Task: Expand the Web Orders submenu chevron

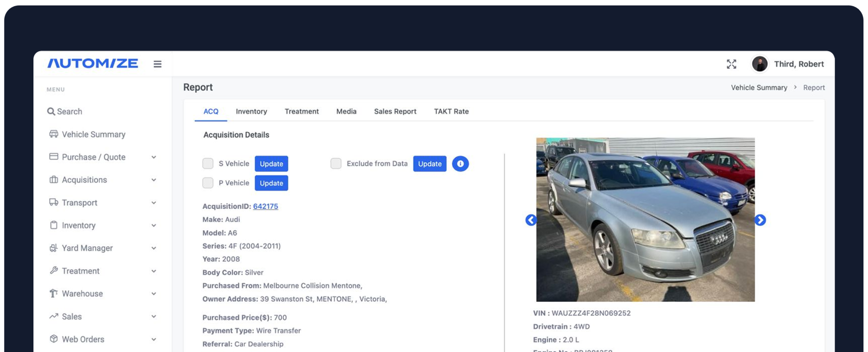Action: 154,339
